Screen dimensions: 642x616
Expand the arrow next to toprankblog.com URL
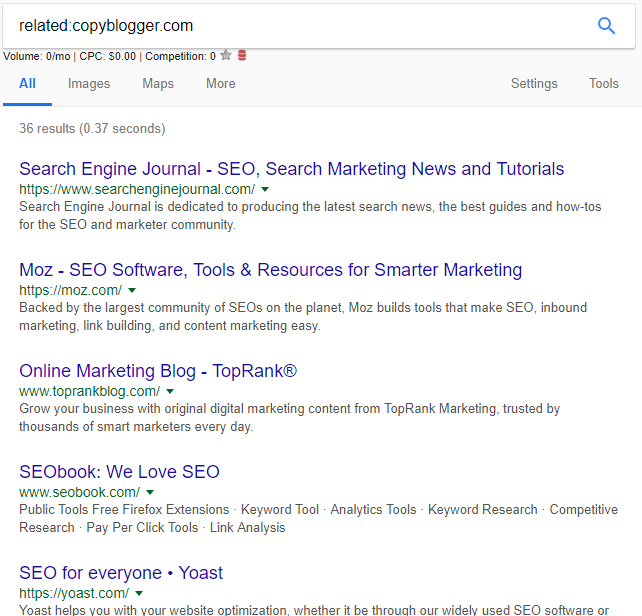(170, 391)
